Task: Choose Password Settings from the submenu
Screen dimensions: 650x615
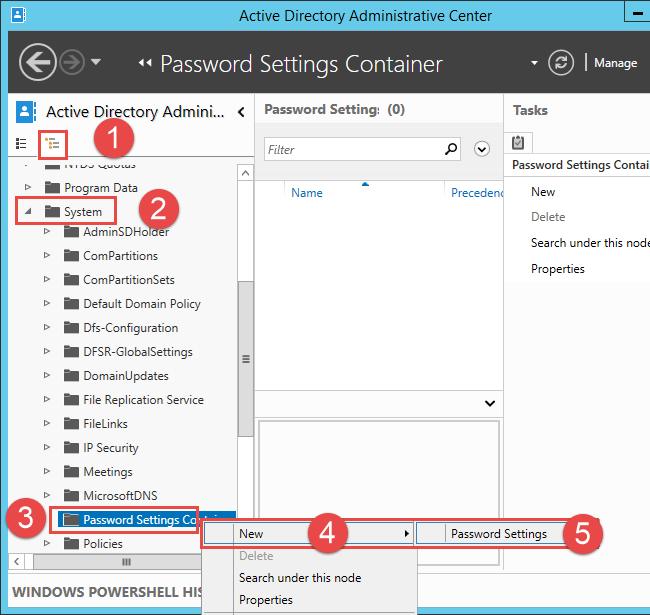Action: tap(499, 534)
